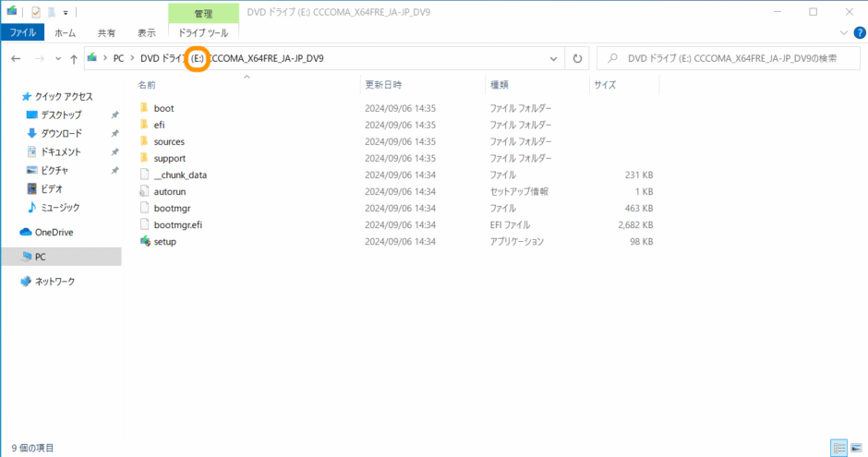The height and width of the screenshot is (457, 868).
Task: Click PC in the address breadcrumb
Action: tap(119, 58)
